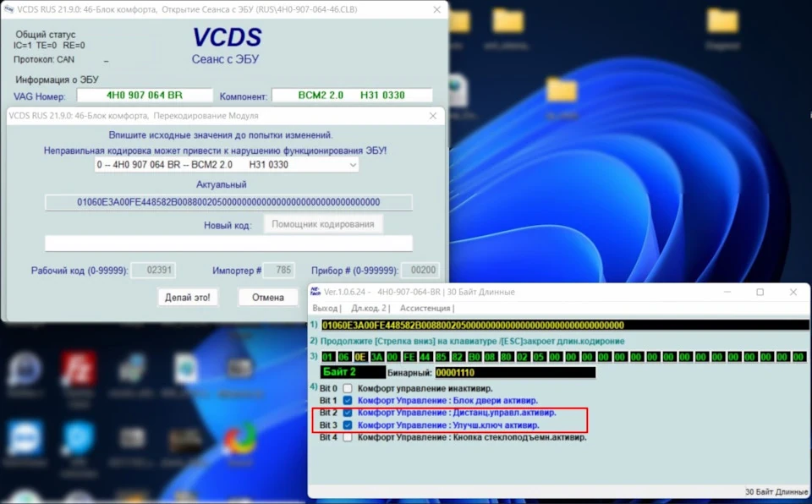
Task: Close the main VCDS Блок комфорта window
Action: point(437,9)
